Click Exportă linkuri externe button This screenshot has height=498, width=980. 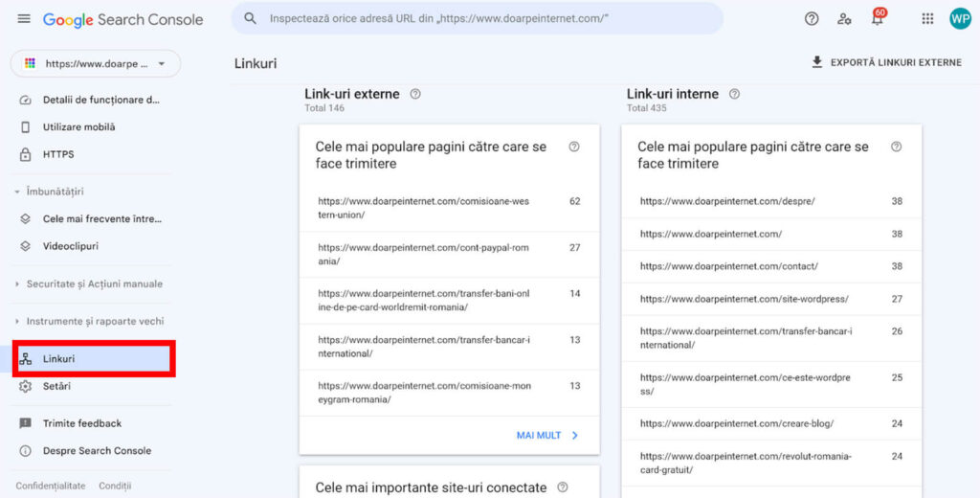886,62
